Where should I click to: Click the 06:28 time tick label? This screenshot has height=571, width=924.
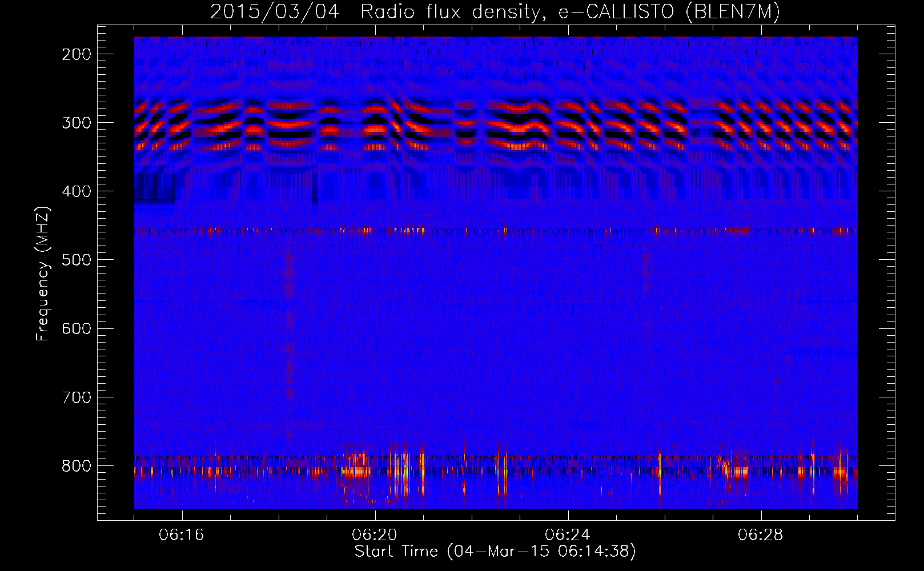pos(761,535)
